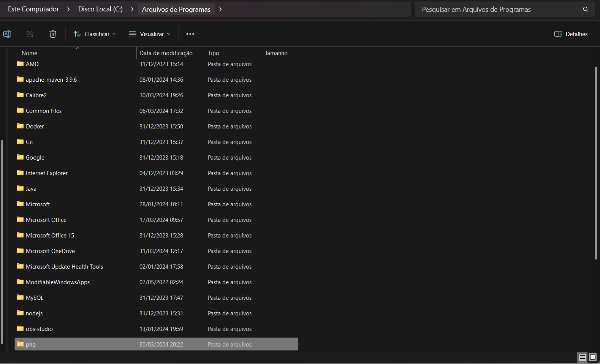Switch to details list view icon at bottom right

pos(582,357)
